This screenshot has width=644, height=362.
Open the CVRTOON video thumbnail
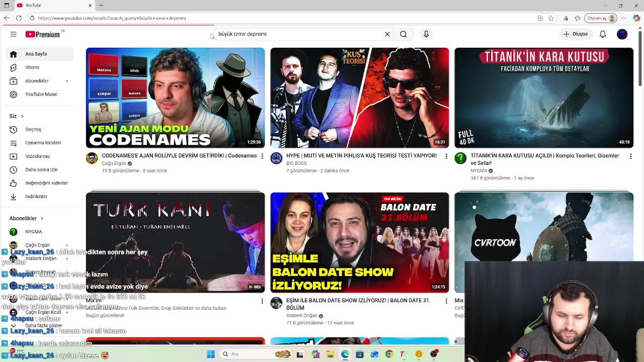[544, 226]
